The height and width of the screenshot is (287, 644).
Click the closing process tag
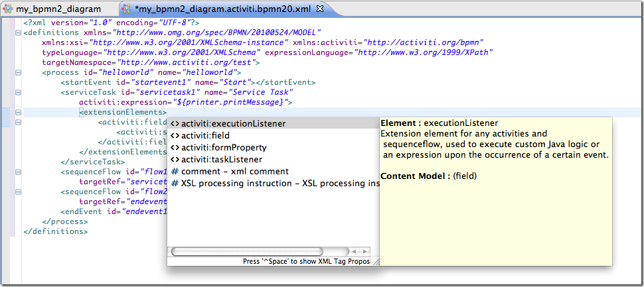tap(64, 222)
